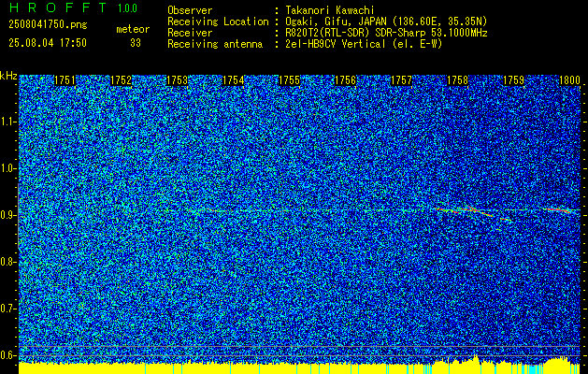Click the red echo streak near 1800
This screenshot has width=588, height=374.
pos(558,210)
